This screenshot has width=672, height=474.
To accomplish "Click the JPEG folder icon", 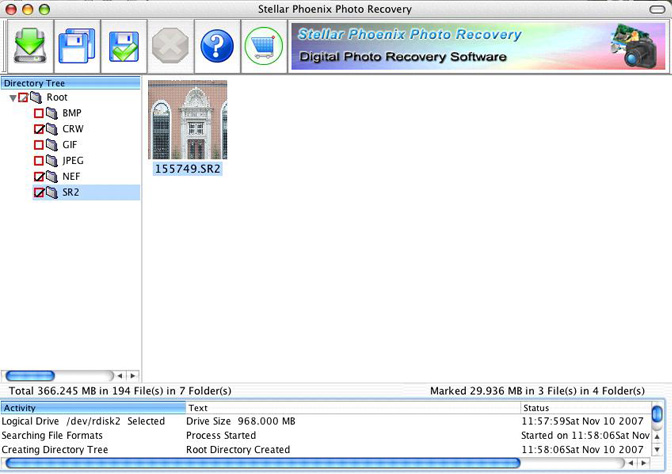I will point(52,161).
